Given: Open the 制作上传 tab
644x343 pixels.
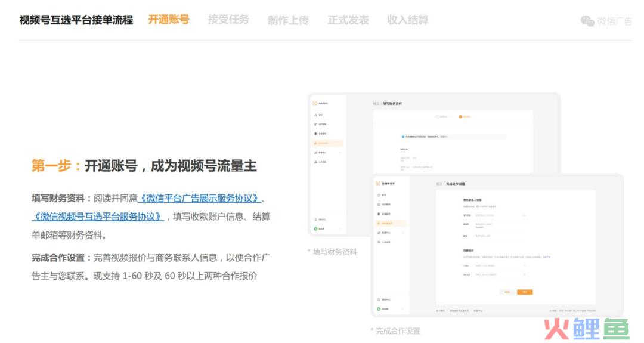Looking at the screenshot, I should pos(288,20).
